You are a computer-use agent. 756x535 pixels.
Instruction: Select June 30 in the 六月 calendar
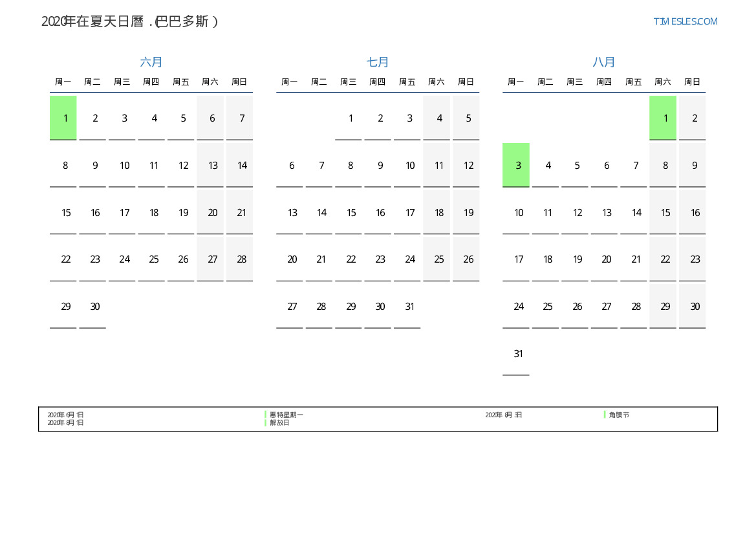[95, 307]
